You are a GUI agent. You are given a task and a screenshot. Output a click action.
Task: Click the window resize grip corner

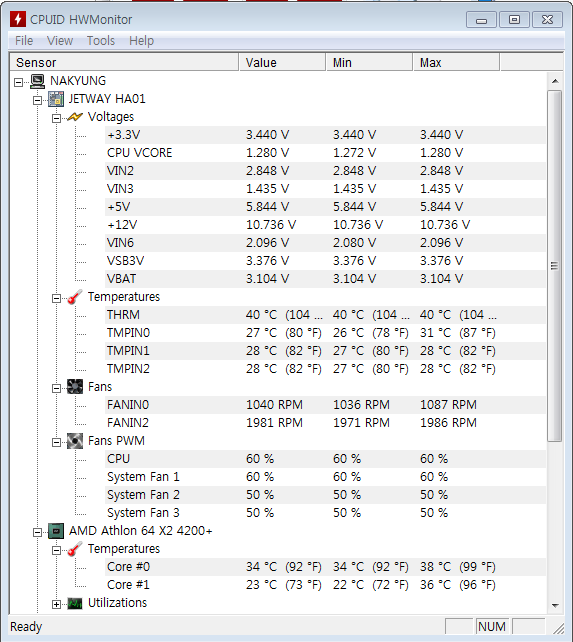(558, 628)
